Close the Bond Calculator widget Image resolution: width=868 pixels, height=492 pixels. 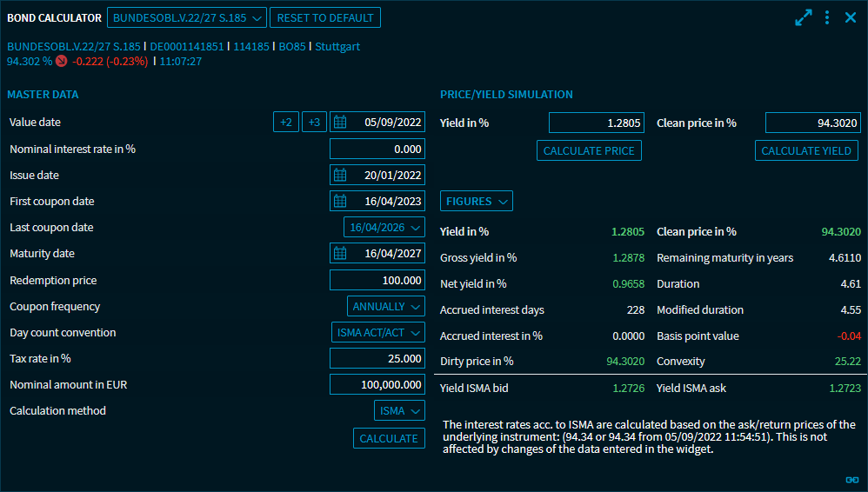tap(851, 17)
